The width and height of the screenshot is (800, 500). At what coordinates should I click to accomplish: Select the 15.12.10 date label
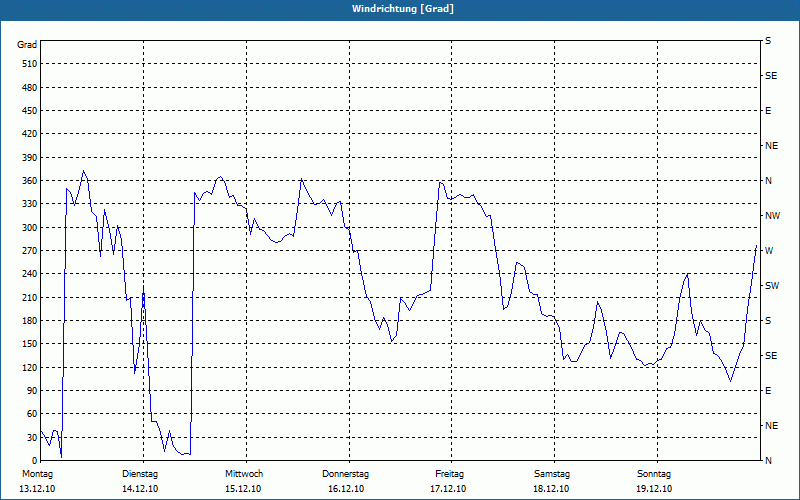(243, 489)
